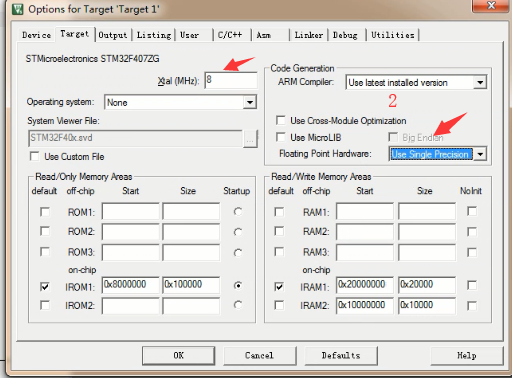
Task: Click the Xtal (MHz) input field
Action: pyautogui.click(x=231, y=80)
